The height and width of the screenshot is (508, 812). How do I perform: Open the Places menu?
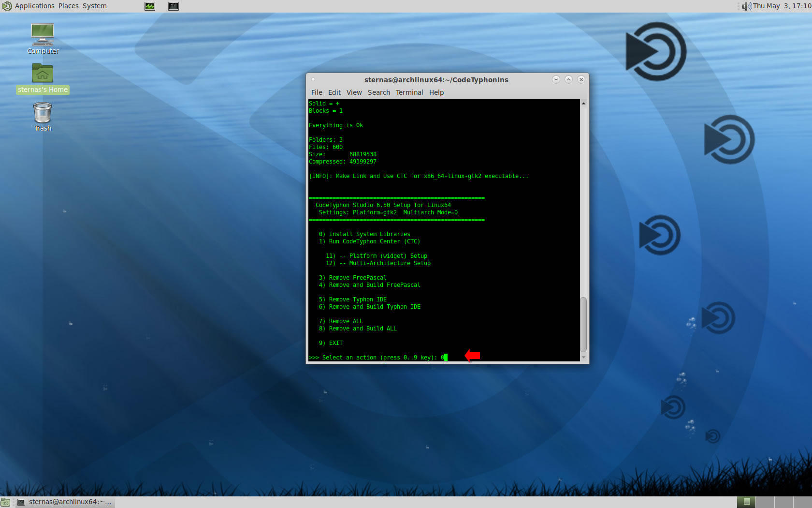[69, 6]
